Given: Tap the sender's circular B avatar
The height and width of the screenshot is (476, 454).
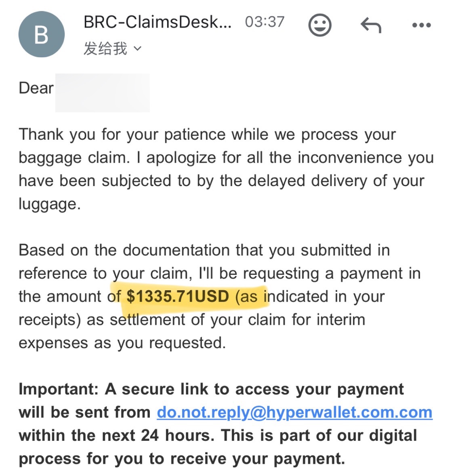Looking at the screenshot, I should pyautogui.click(x=42, y=34).
